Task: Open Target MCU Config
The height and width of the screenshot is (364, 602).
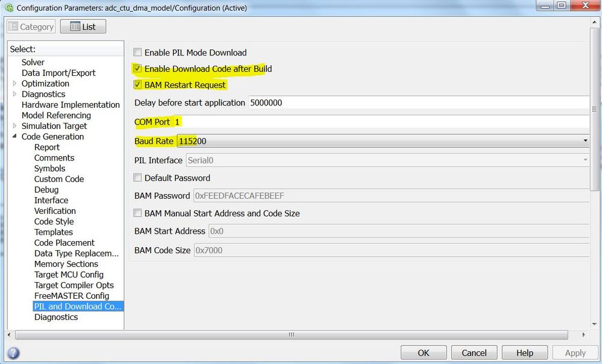Action: click(x=69, y=275)
